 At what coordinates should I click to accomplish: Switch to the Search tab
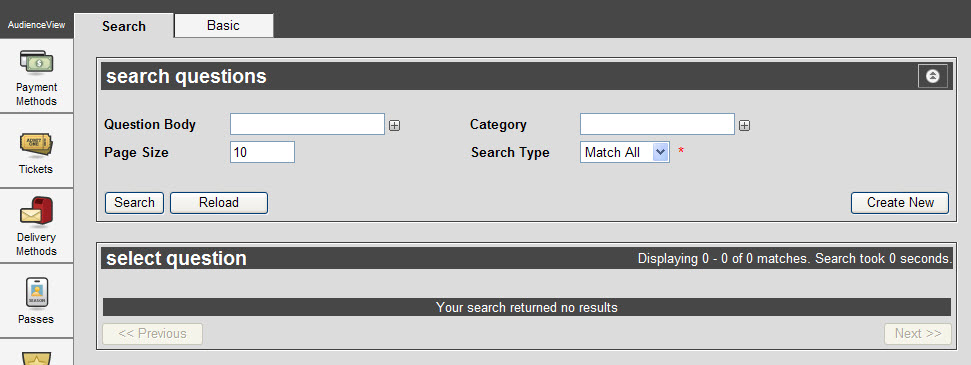click(x=124, y=26)
